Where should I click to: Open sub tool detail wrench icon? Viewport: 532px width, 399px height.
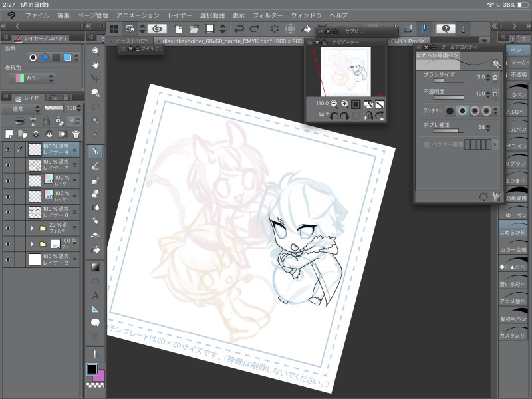coord(496,196)
